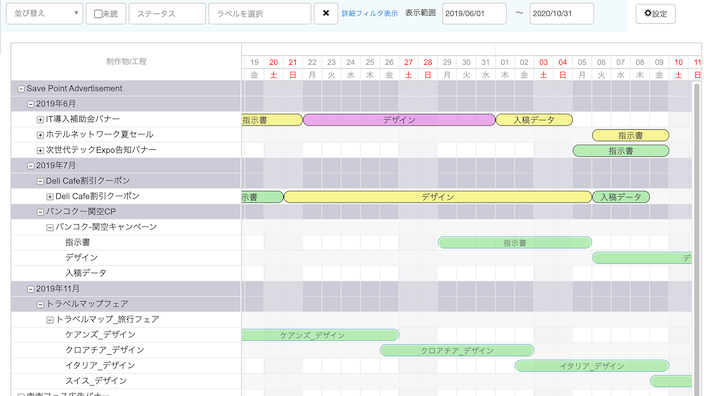The width and height of the screenshot is (704, 396).
Task: Select the スイス_デザイン tree row
Action: click(126, 381)
